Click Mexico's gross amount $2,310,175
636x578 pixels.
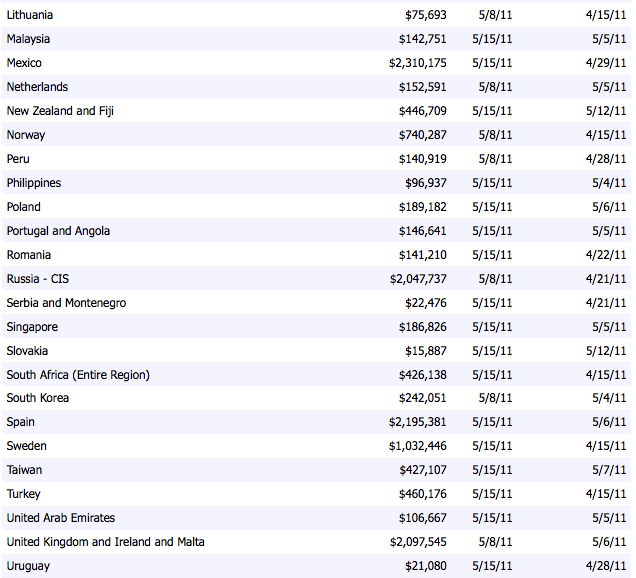(x=418, y=63)
